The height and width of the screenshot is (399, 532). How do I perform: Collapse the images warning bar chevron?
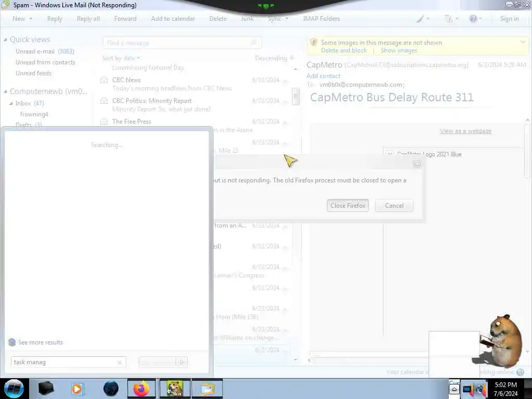pos(523,42)
